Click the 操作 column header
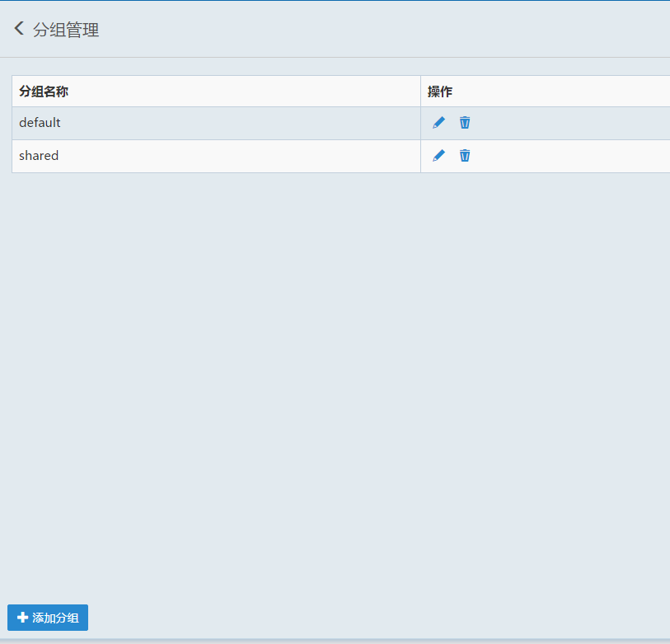 546,91
